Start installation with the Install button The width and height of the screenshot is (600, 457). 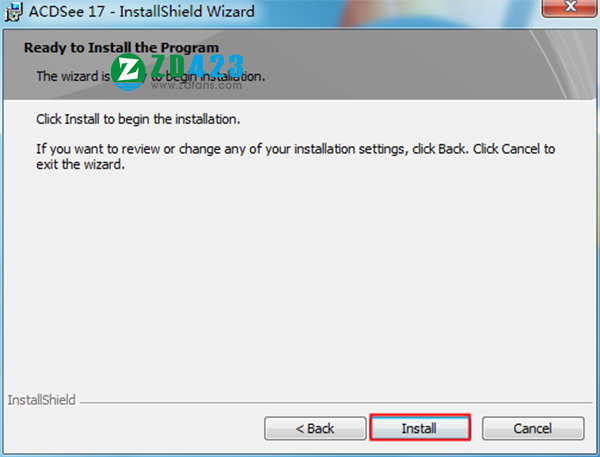point(420,428)
